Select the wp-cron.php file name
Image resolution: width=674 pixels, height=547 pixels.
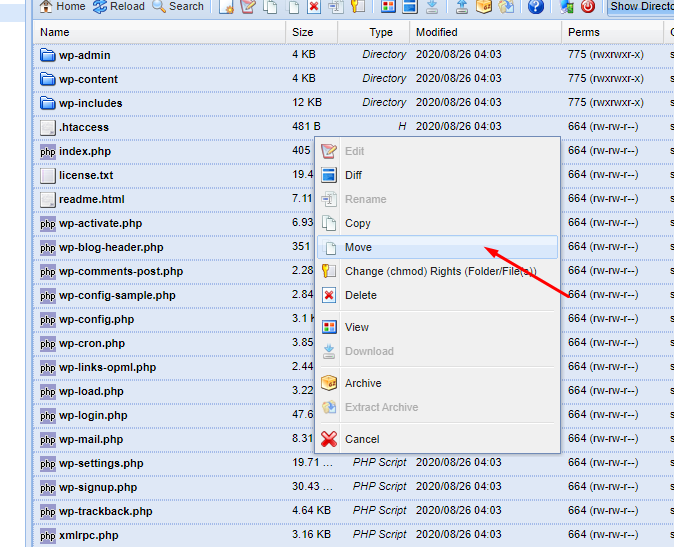92,344
